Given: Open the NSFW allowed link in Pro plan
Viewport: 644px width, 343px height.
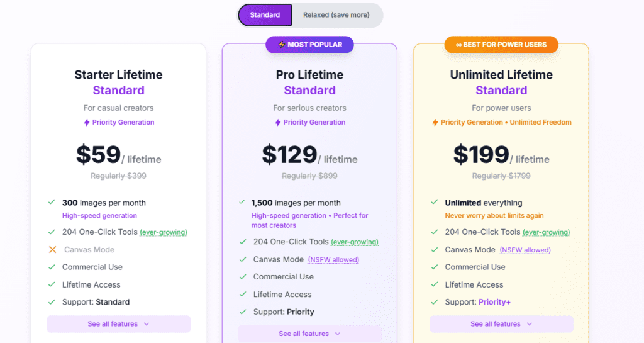Looking at the screenshot, I should pyautogui.click(x=333, y=260).
